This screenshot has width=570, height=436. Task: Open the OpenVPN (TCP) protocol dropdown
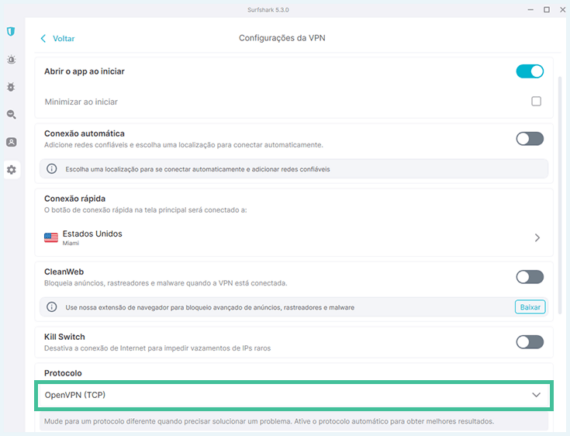tap(294, 395)
